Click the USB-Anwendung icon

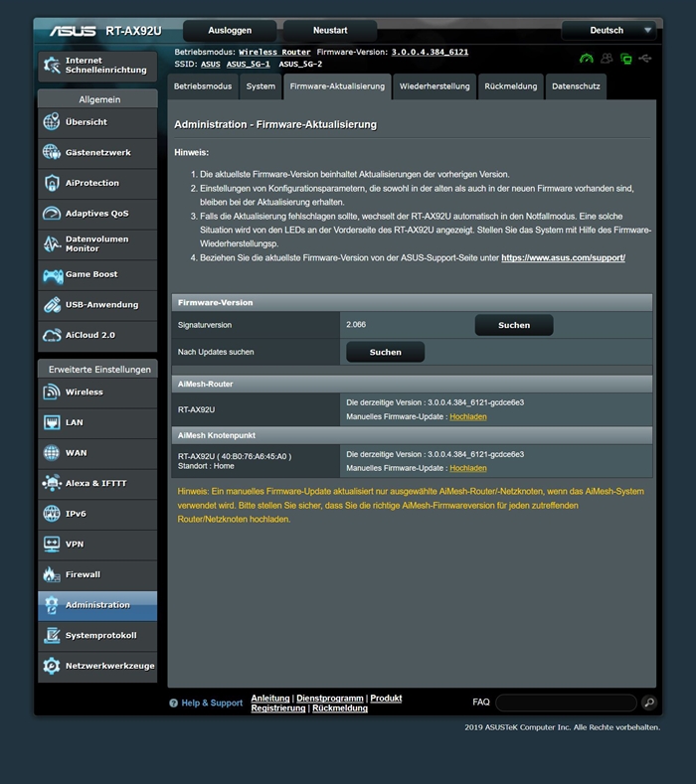(52, 304)
